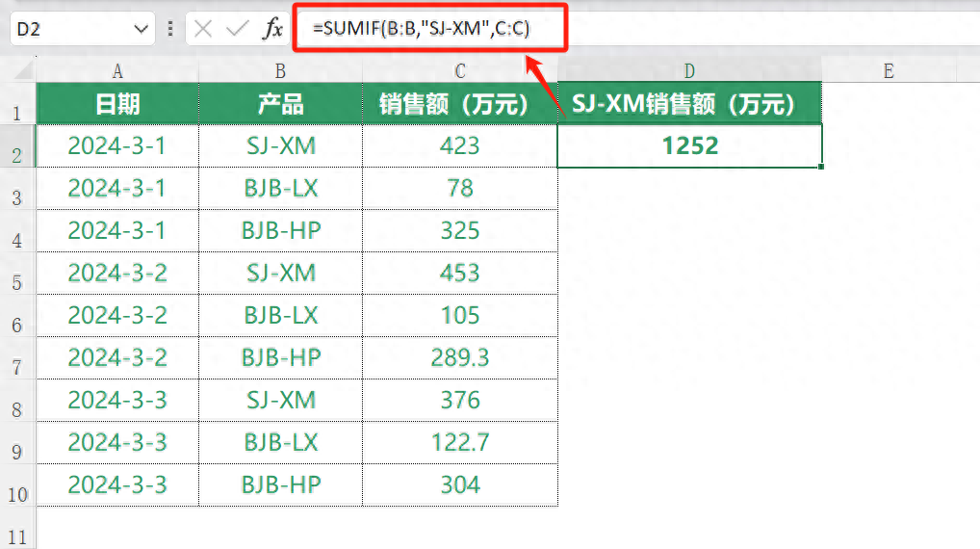Click the header cell 销售额（万元） in column C
This screenshot has height=549, width=980.
(460, 104)
